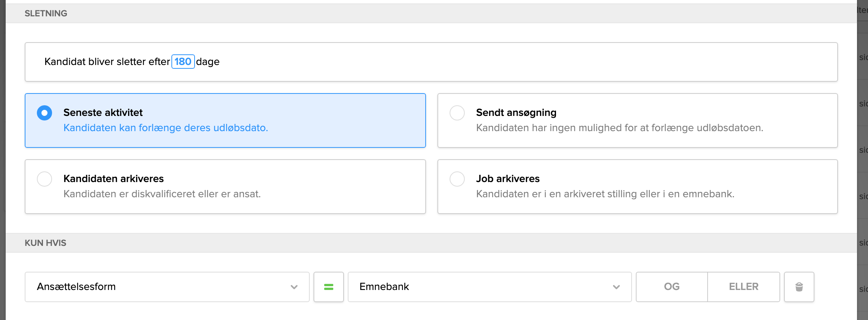Click the SLETNING section header
The width and height of the screenshot is (868, 320).
(x=46, y=13)
